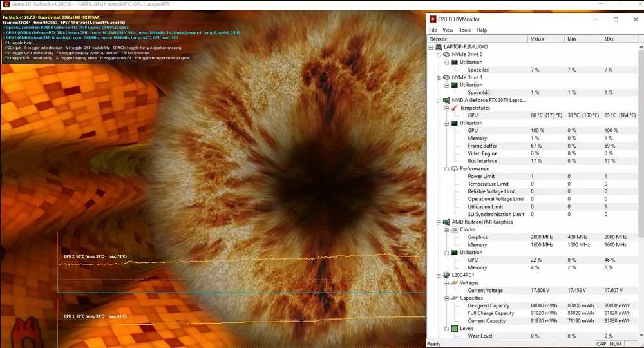Collapse the NVIDIA GeForce RTX 3070 node
The width and height of the screenshot is (644, 348).
pos(439,101)
